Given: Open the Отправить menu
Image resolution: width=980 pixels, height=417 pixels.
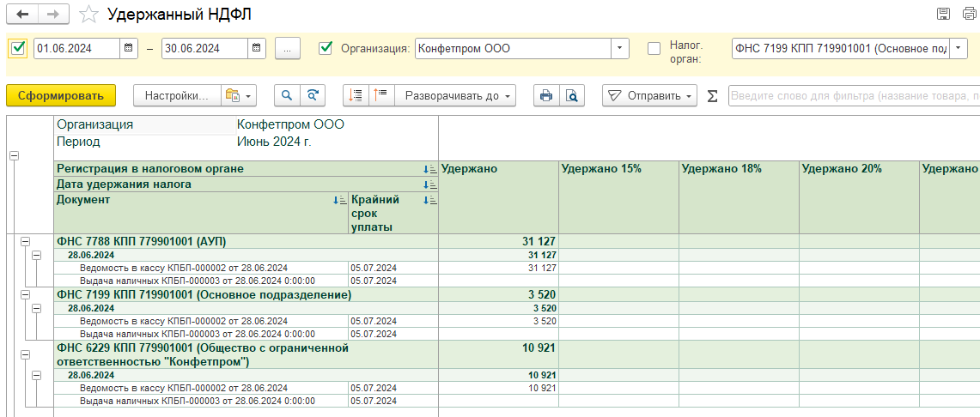Looking at the screenshot, I should 649,95.
